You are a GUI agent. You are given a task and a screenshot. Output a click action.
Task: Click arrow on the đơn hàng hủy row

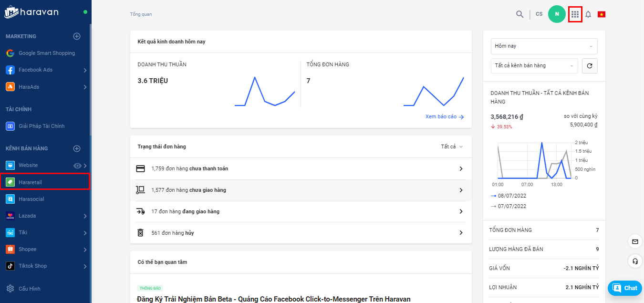(x=461, y=233)
